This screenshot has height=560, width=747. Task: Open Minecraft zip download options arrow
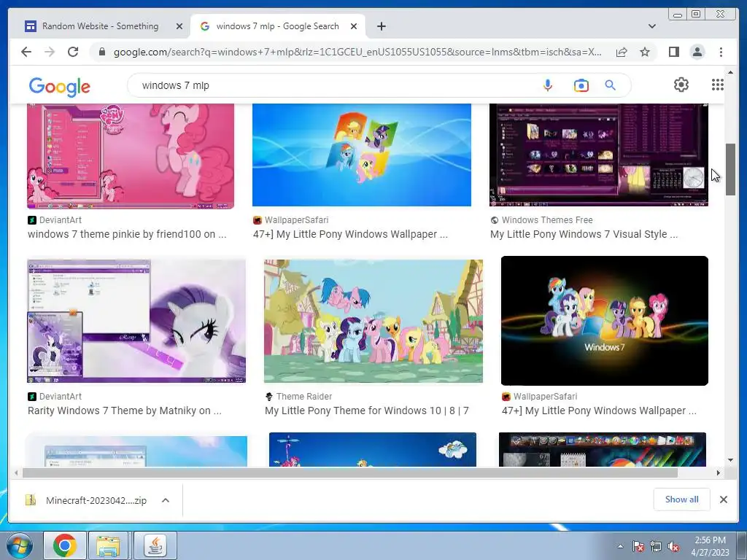[x=166, y=500]
